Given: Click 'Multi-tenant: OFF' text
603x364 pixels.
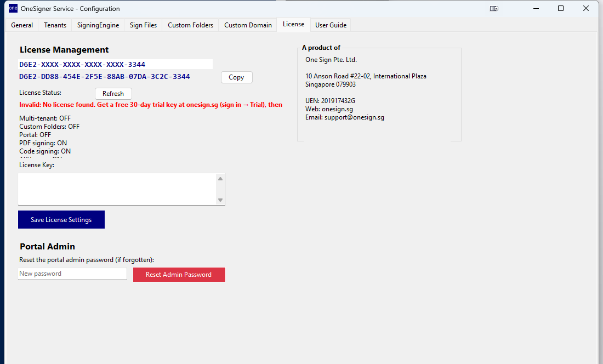Looking at the screenshot, I should coord(45,118).
